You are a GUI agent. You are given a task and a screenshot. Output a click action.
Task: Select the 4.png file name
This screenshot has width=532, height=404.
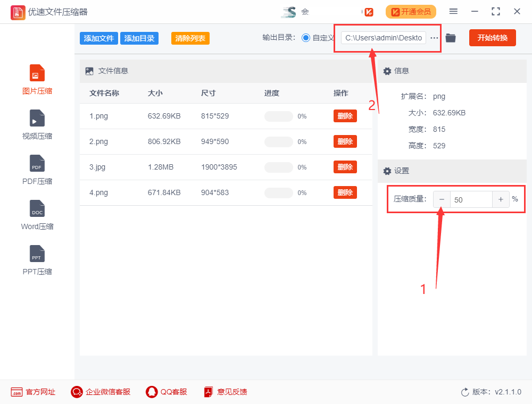point(99,193)
